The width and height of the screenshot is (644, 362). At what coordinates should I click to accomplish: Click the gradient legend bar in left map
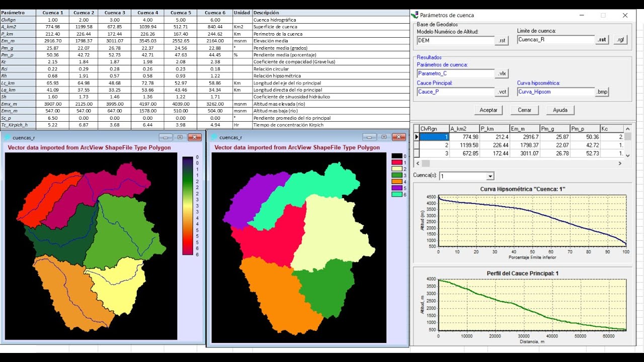(x=187, y=206)
